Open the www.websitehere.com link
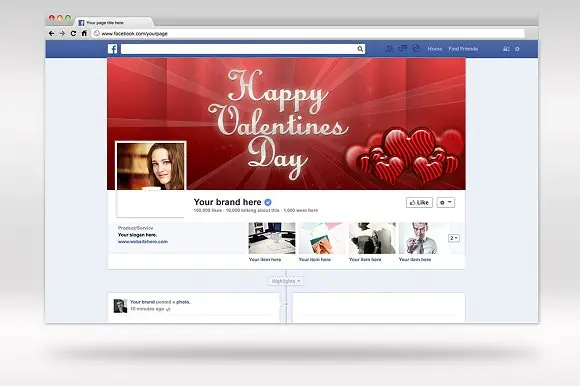The width and height of the screenshot is (580, 386). coord(143,241)
